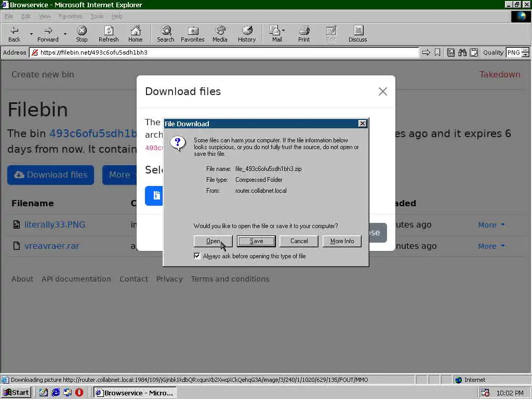
Task: Click the Start button on taskbar
Action: click(16, 393)
